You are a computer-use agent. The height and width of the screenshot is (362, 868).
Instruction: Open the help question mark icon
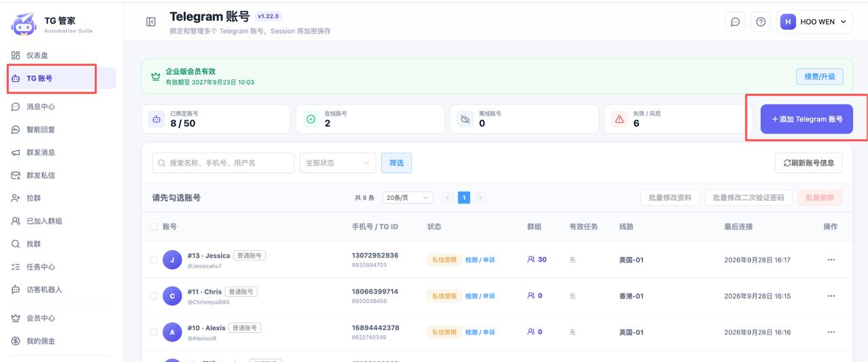coord(761,22)
